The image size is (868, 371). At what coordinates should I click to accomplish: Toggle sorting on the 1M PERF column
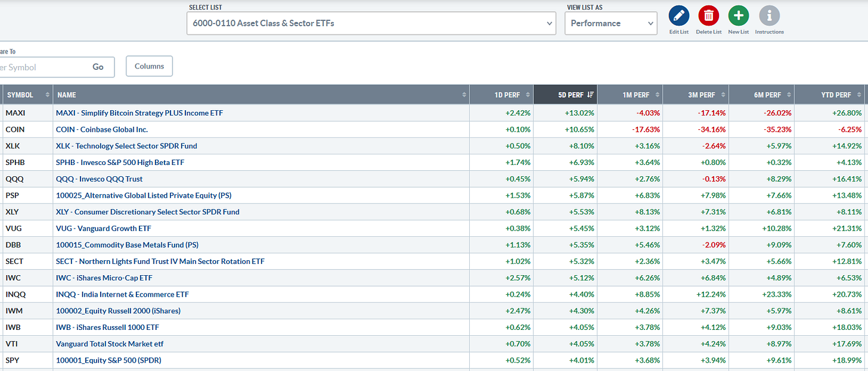coord(657,94)
